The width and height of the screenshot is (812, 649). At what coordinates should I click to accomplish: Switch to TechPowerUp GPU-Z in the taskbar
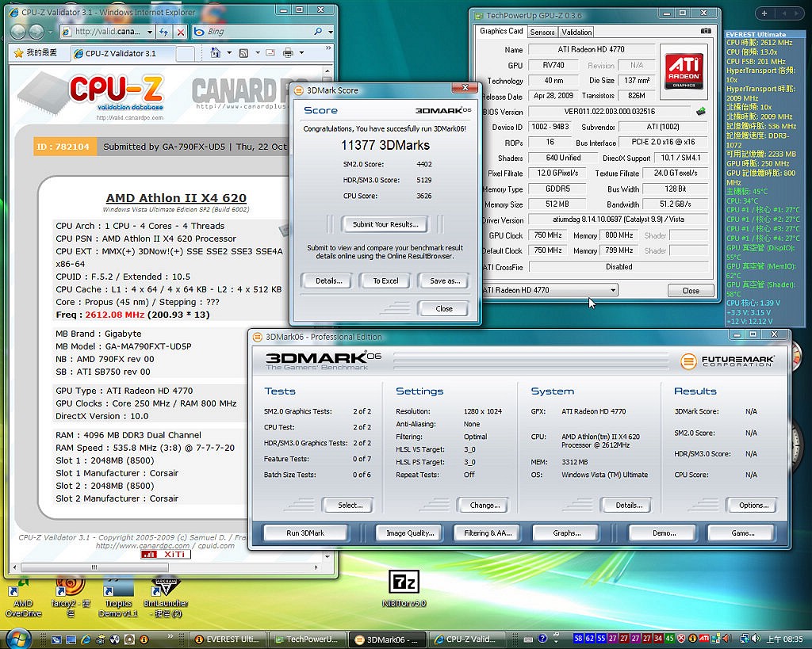pyautogui.click(x=308, y=639)
